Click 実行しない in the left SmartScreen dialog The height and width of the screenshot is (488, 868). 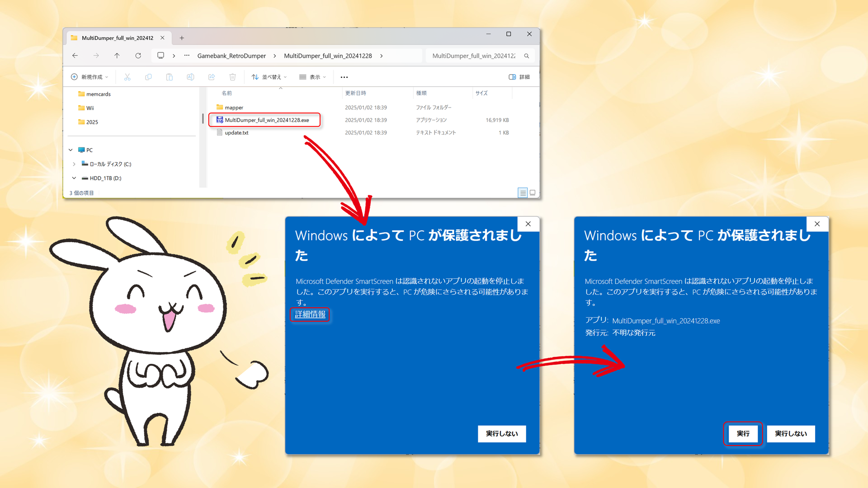pyautogui.click(x=502, y=434)
